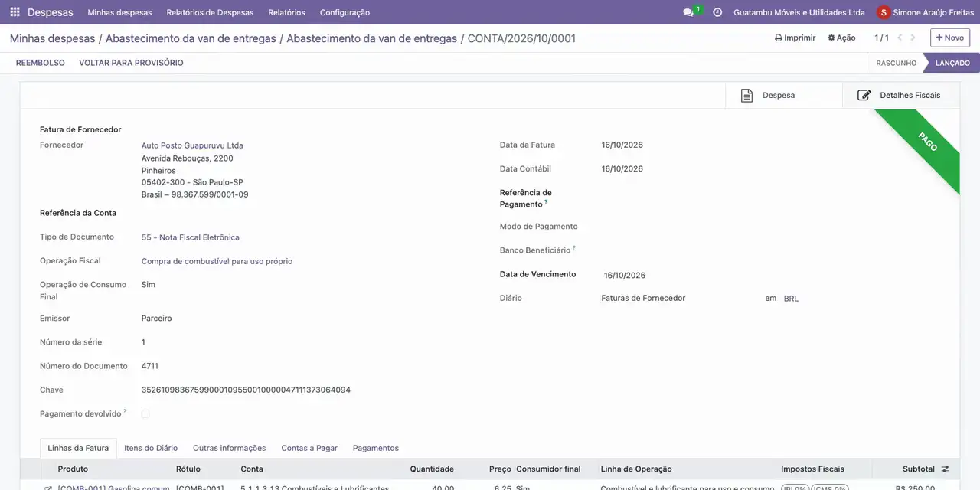Sort by Linha de Operação column header
Screen dimensions: 980x490
tap(636, 469)
